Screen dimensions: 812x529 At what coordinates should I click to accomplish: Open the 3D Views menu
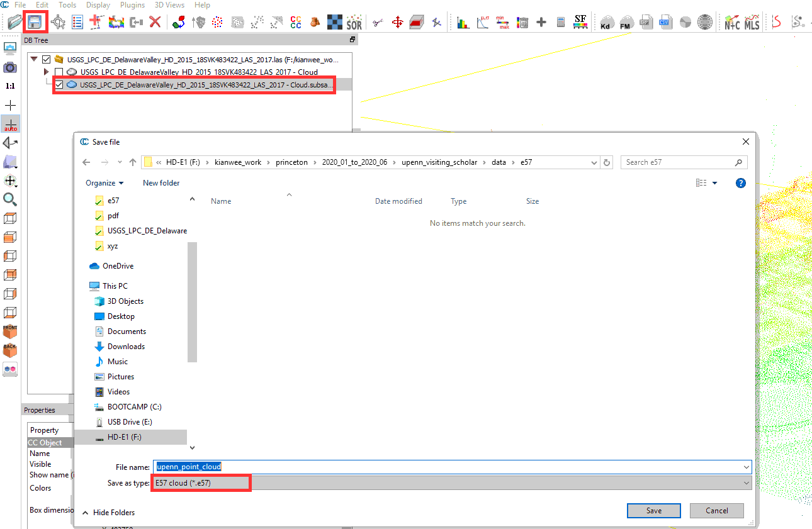[x=170, y=5]
